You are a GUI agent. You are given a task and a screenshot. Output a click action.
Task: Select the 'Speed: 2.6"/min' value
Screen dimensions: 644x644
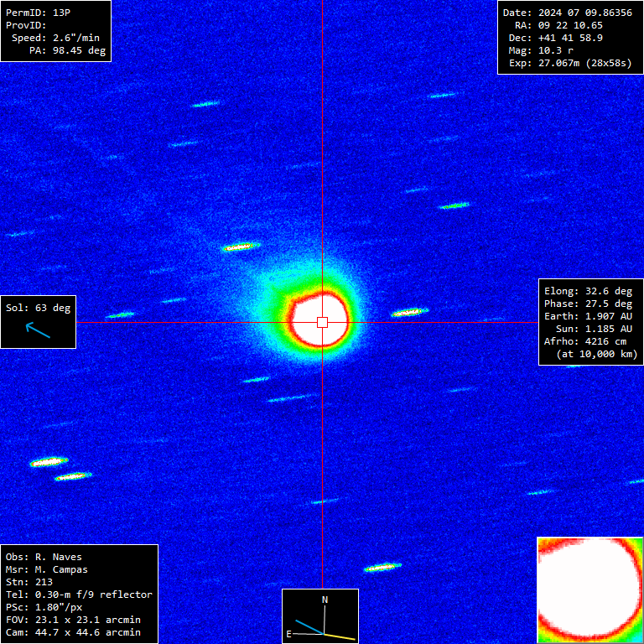click(55, 38)
